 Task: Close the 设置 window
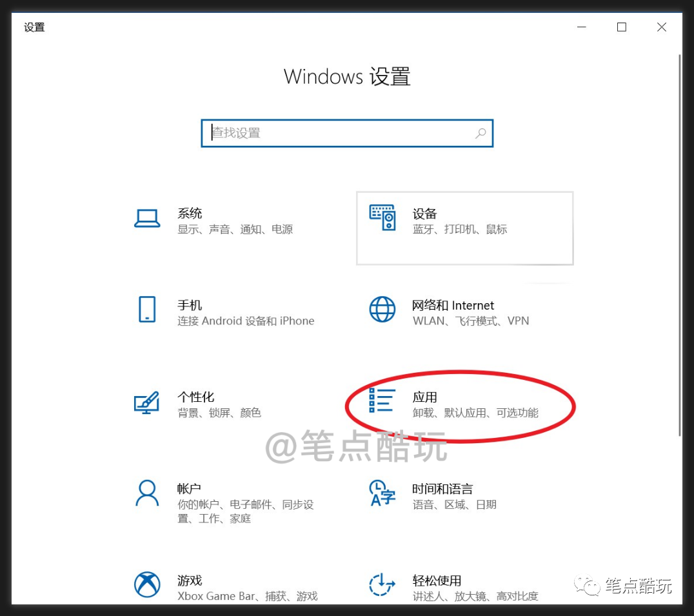[x=662, y=28]
